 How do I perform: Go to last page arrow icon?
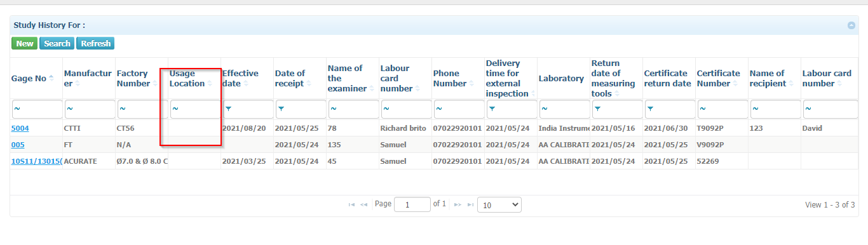[470, 205]
